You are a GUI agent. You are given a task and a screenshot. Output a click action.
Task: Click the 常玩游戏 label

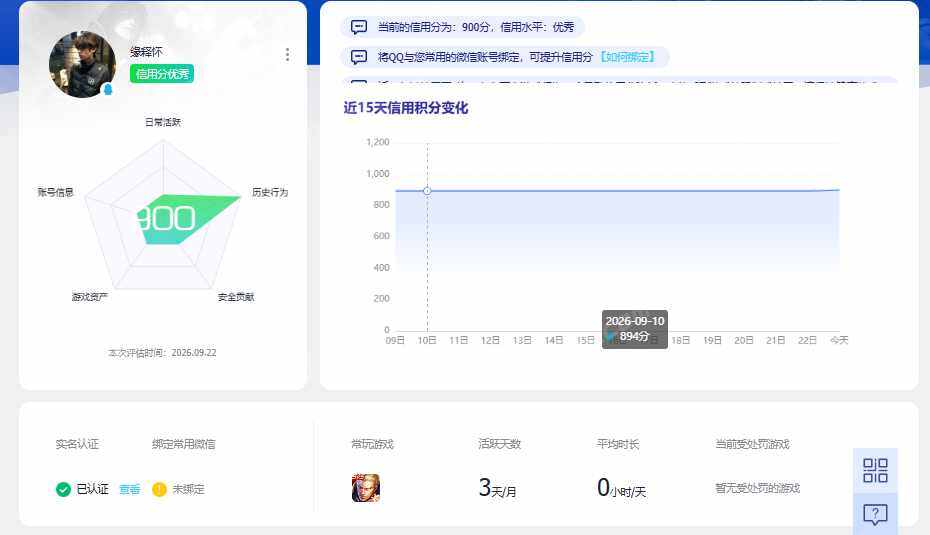pos(372,444)
